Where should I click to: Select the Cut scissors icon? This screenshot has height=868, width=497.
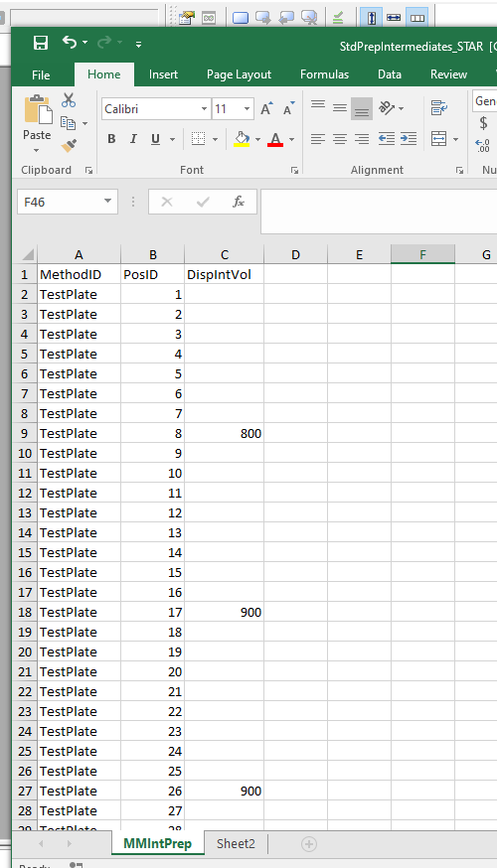pos(69,100)
